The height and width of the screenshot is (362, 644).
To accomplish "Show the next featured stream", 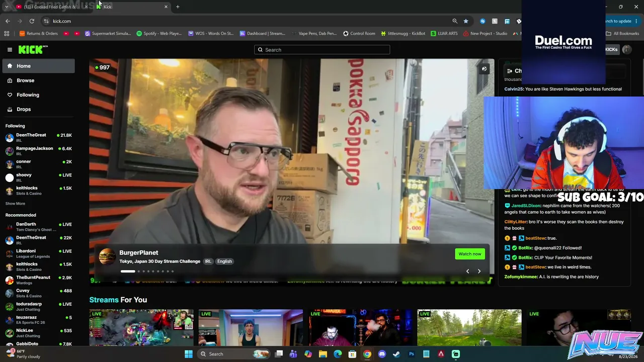I will (x=479, y=271).
